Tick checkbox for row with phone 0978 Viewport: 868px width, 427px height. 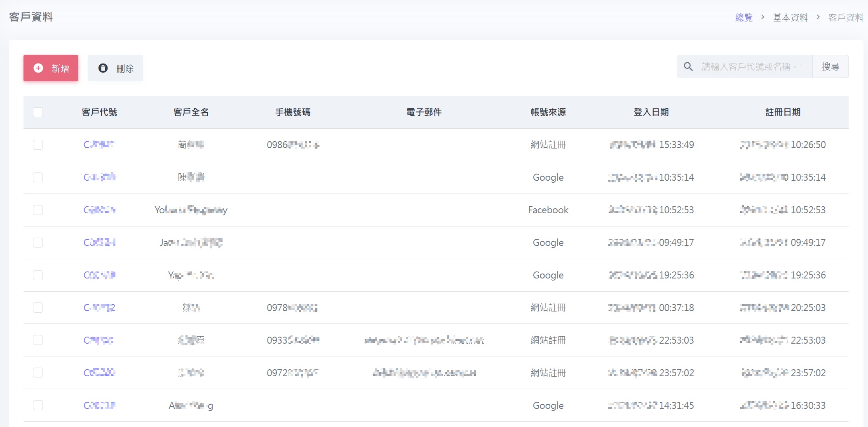[38, 308]
